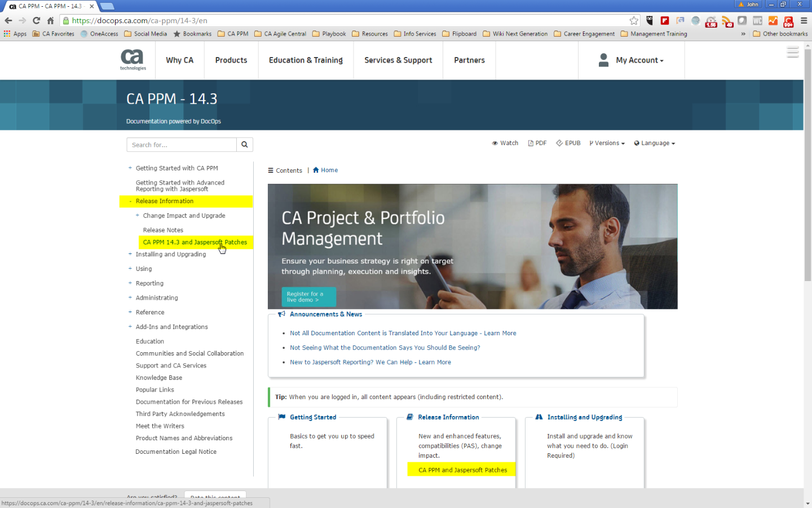Open Documentation Legal Notice
Image resolution: width=812 pixels, height=508 pixels.
pos(176,452)
